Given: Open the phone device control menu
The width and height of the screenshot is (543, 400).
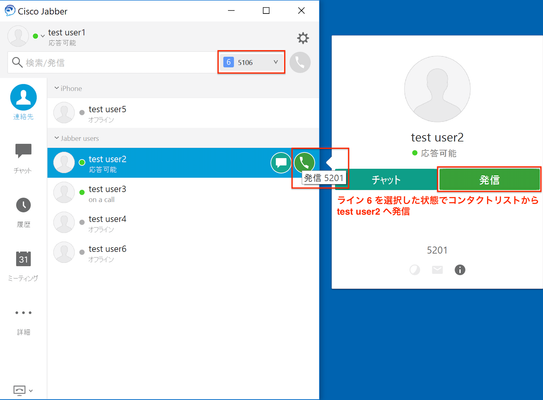Looking at the screenshot, I should [23, 390].
